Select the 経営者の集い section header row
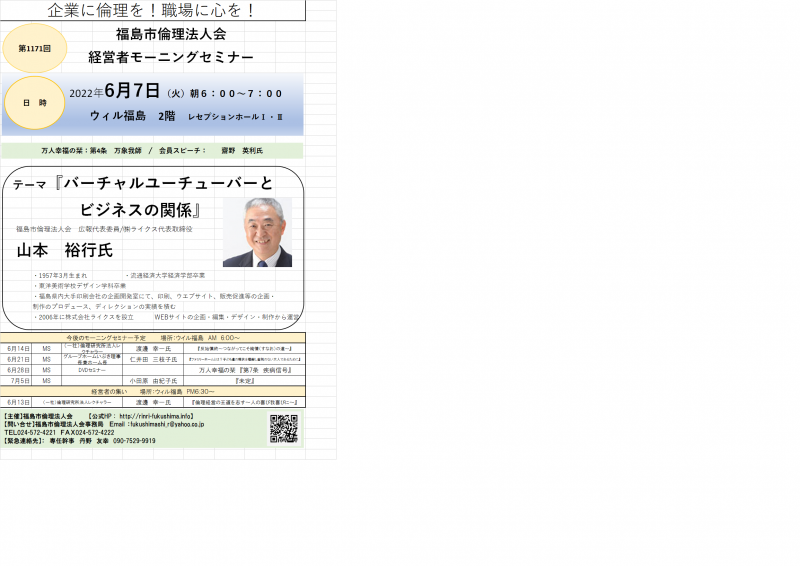 152,391
